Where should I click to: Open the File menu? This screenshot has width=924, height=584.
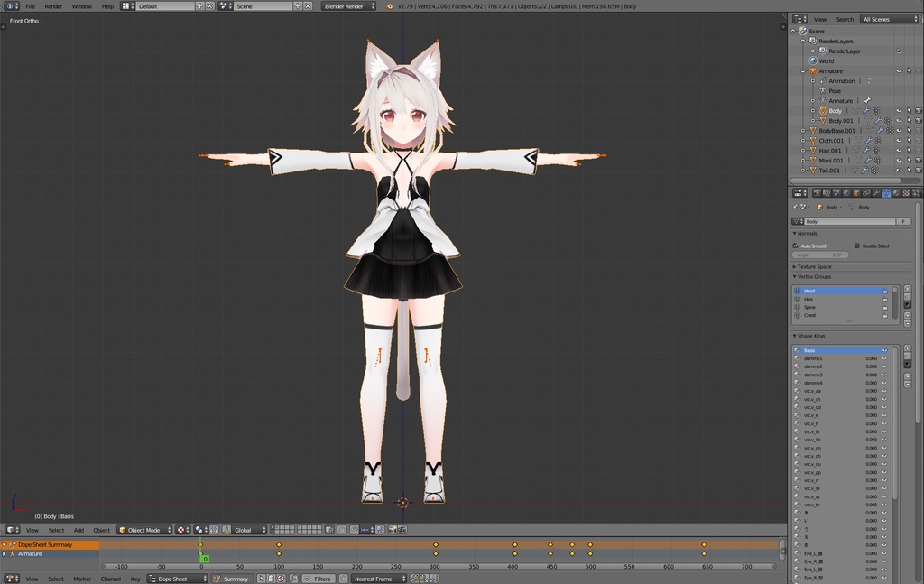pyautogui.click(x=30, y=6)
